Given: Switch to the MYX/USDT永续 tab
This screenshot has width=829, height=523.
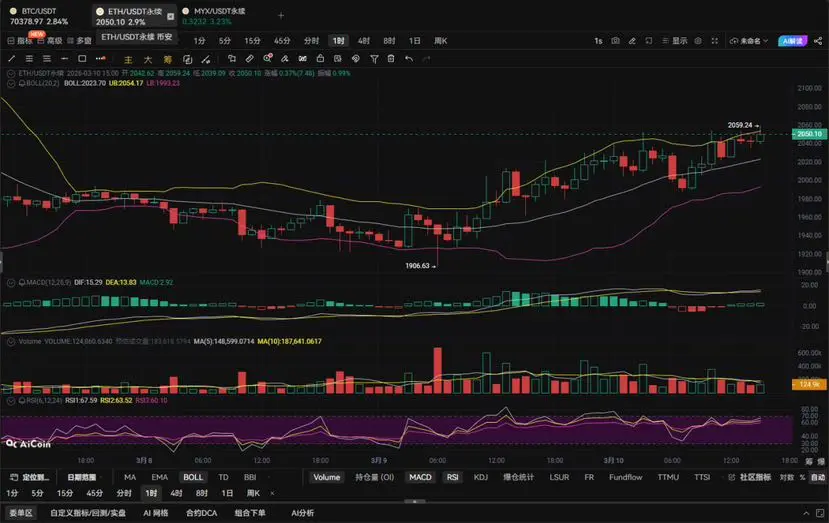Looking at the screenshot, I should click(x=214, y=16).
